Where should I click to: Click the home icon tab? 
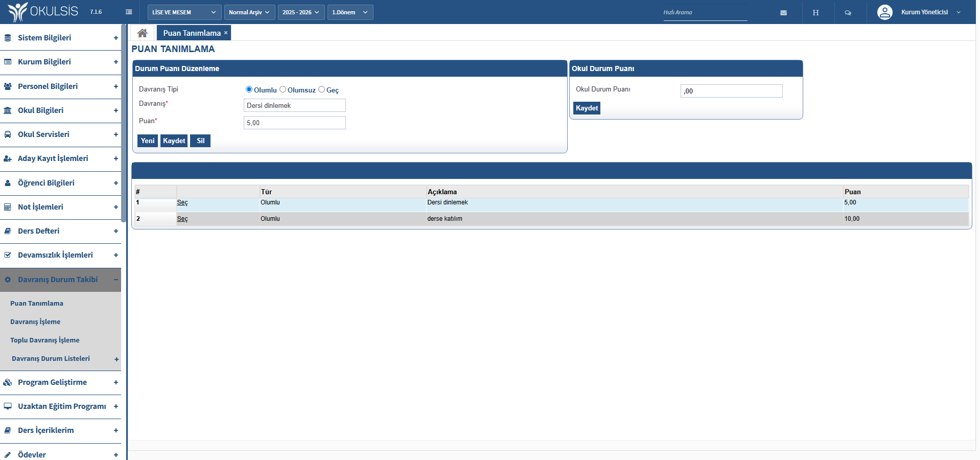[x=142, y=33]
